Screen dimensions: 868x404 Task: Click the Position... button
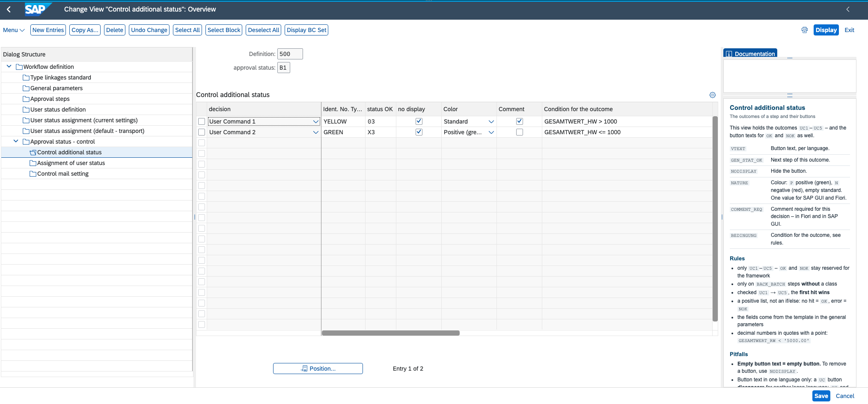318,369
